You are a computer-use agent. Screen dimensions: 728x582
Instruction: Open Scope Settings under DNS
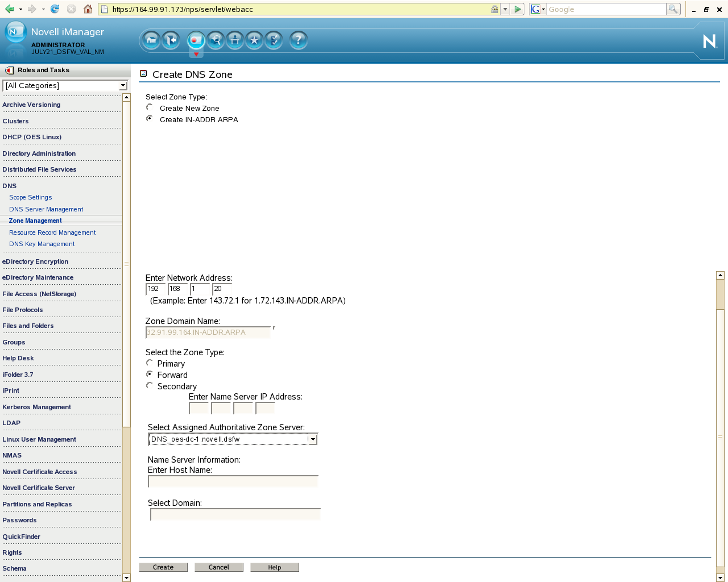[31, 197]
